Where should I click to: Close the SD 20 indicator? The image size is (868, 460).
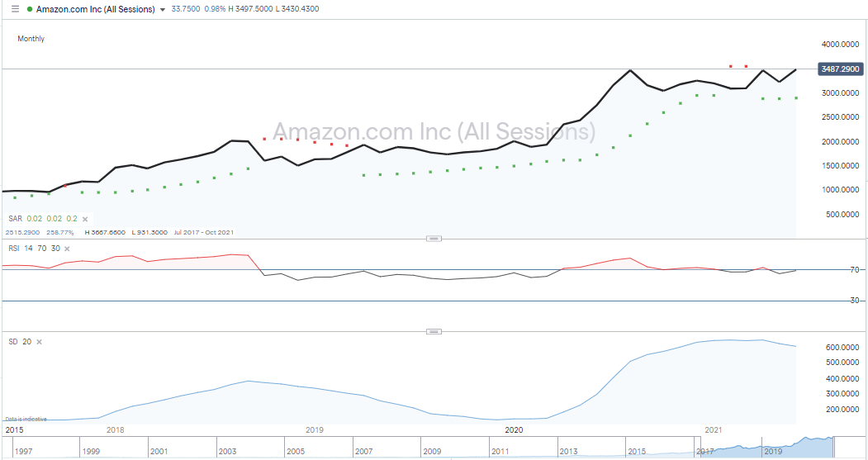point(40,342)
